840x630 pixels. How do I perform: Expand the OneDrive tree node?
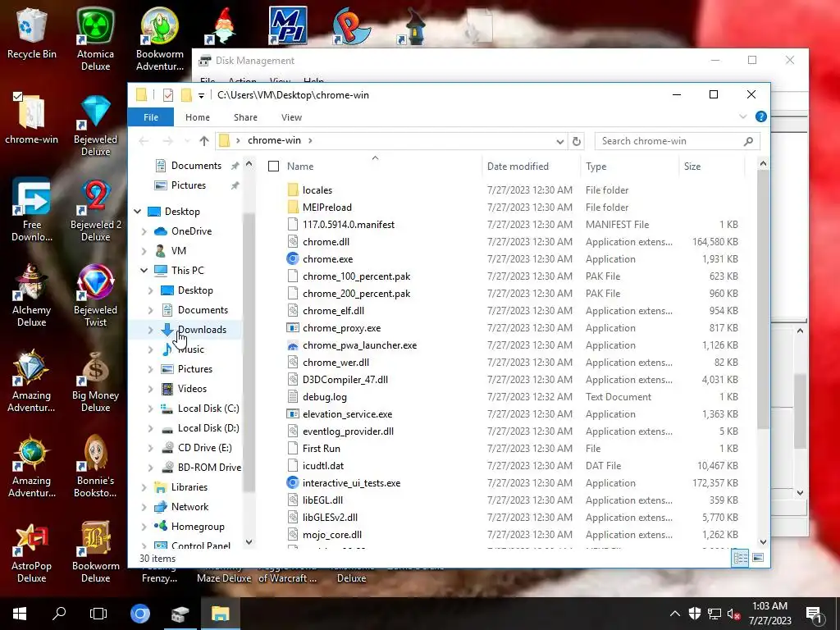[x=144, y=231]
